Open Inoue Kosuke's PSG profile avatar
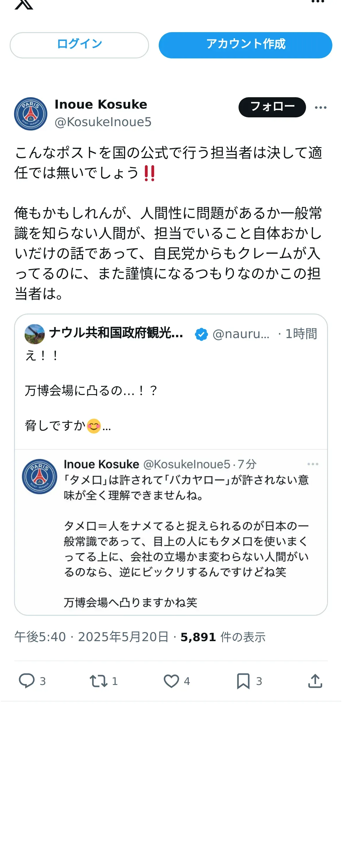 31,114
